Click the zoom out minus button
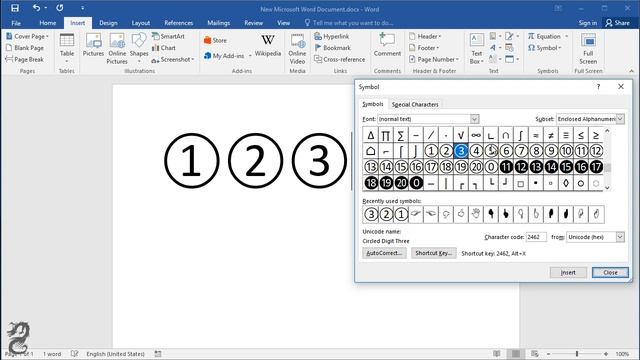Image resolution: width=640 pixels, height=360 pixels. [x=548, y=354]
